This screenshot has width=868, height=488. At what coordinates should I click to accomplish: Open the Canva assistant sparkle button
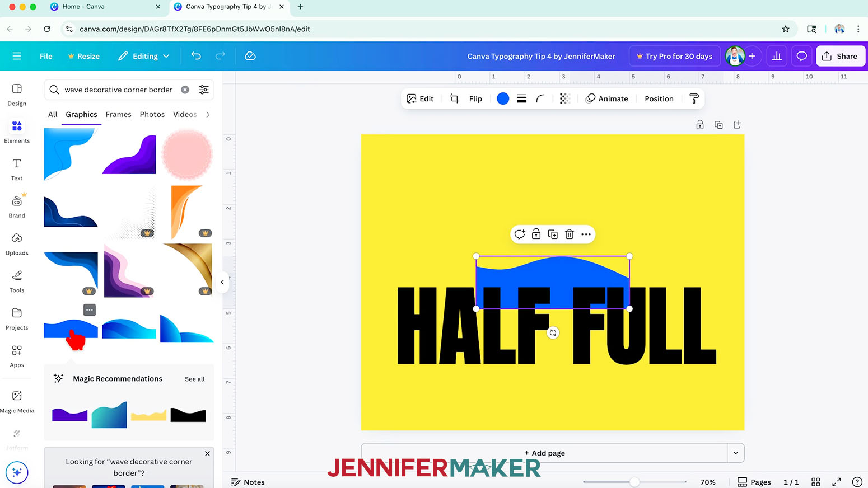(17, 472)
